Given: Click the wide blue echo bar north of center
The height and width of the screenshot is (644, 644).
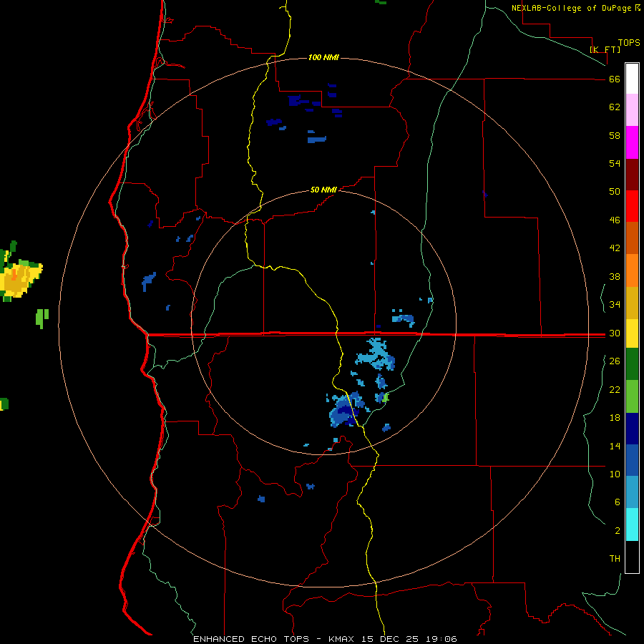Looking at the screenshot, I should [317, 140].
